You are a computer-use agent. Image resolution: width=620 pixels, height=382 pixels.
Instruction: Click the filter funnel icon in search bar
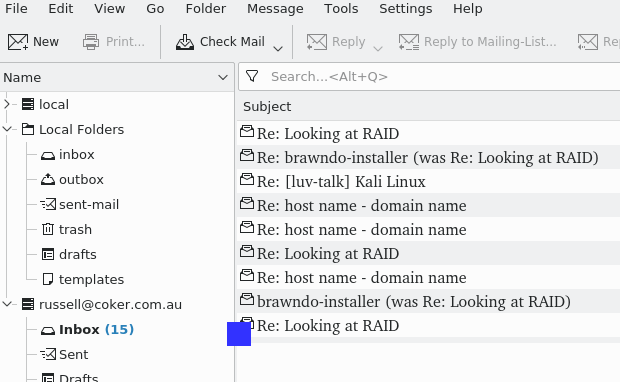point(252,76)
